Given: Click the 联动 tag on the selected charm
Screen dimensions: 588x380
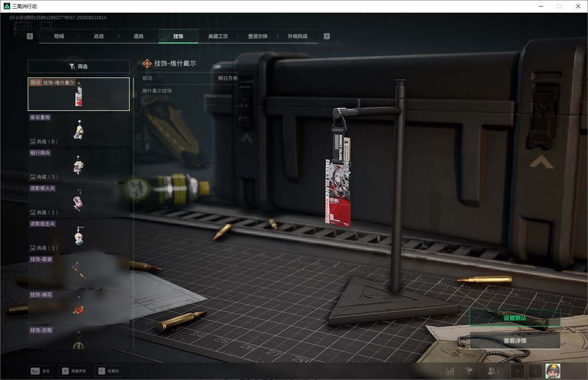Looking at the screenshot, I should [x=35, y=83].
